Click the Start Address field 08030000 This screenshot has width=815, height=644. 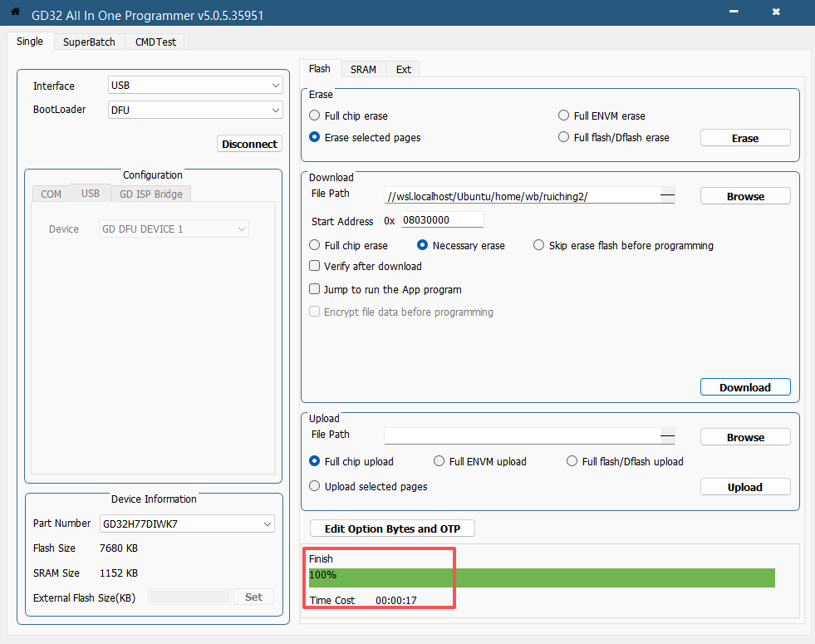click(x=442, y=220)
